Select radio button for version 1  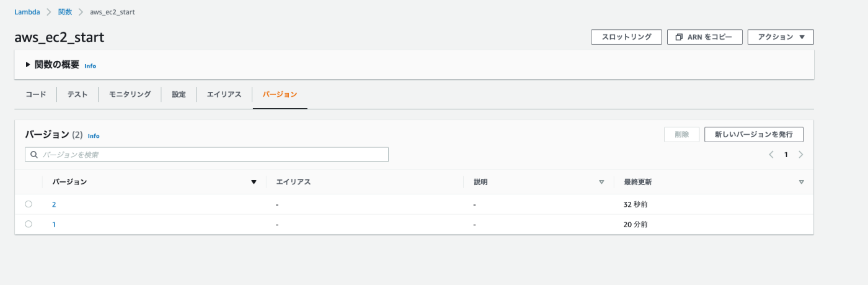29,224
